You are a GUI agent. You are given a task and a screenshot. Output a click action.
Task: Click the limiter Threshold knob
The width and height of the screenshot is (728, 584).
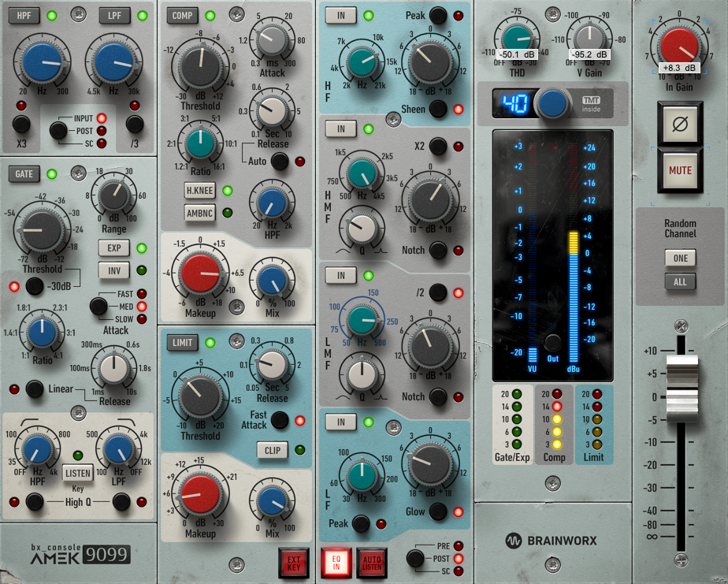click(x=200, y=397)
